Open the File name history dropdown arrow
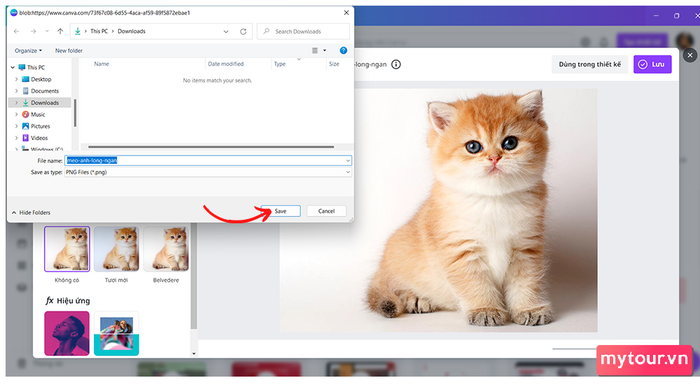700x385 pixels. click(x=348, y=160)
